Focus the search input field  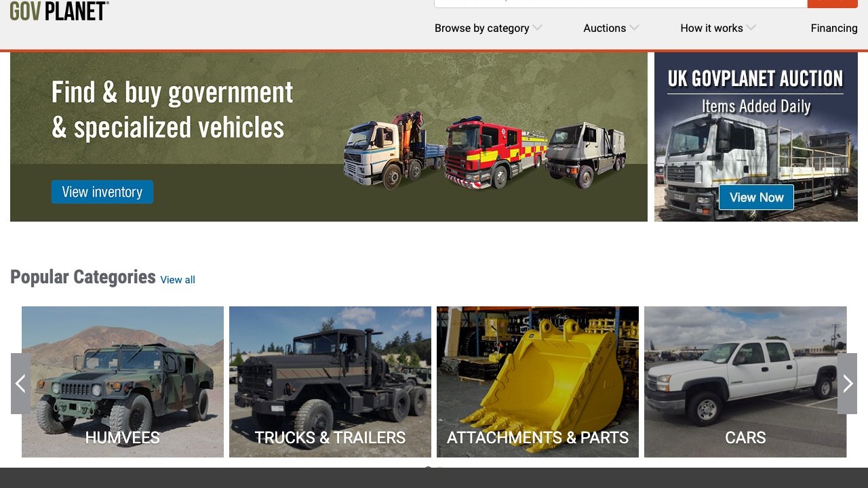[x=620, y=3]
